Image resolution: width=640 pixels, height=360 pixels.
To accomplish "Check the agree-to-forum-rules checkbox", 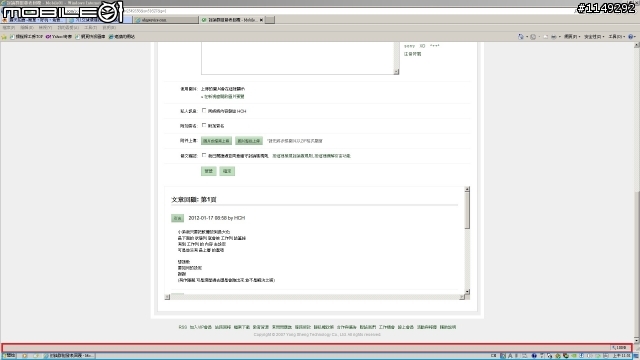I will (204, 155).
